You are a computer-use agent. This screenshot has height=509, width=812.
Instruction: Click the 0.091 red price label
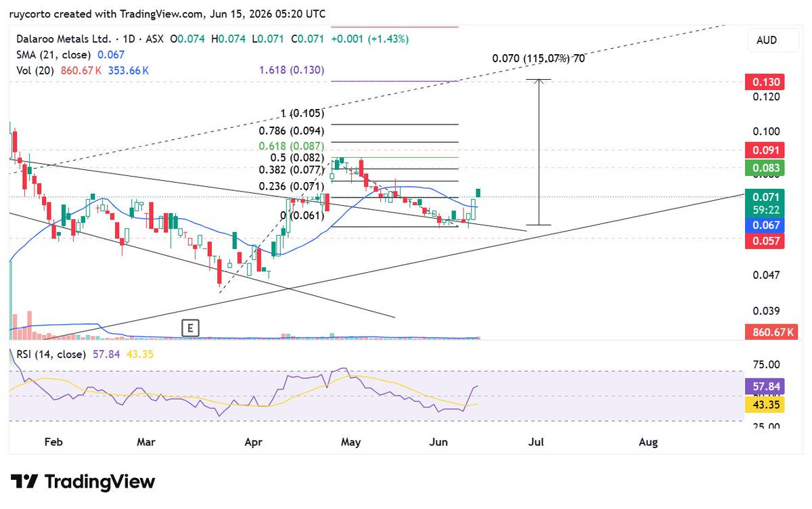coord(764,150)
